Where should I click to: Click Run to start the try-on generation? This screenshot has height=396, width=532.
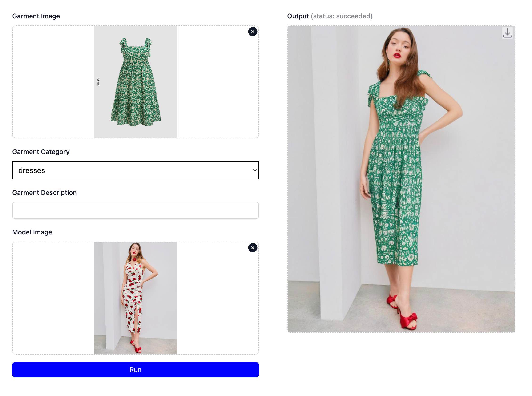135,369
